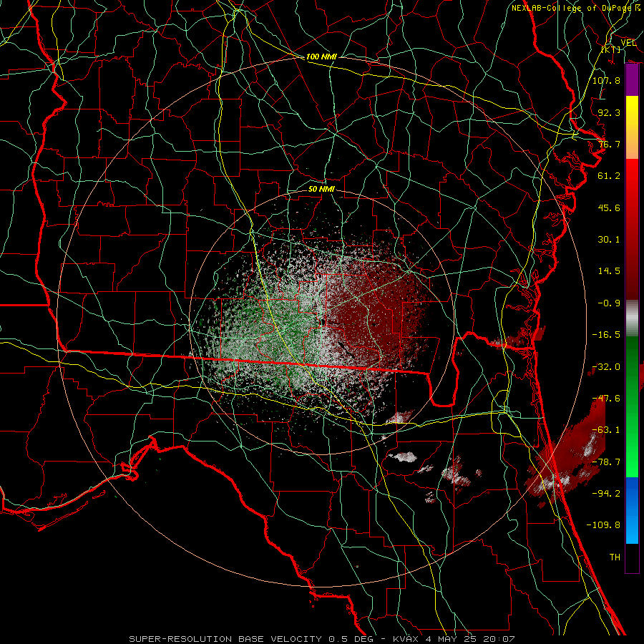Click the blue segment of the color bar
This screenshot has width=644, height=644.
pyautogui.click(x=632, y=510)
